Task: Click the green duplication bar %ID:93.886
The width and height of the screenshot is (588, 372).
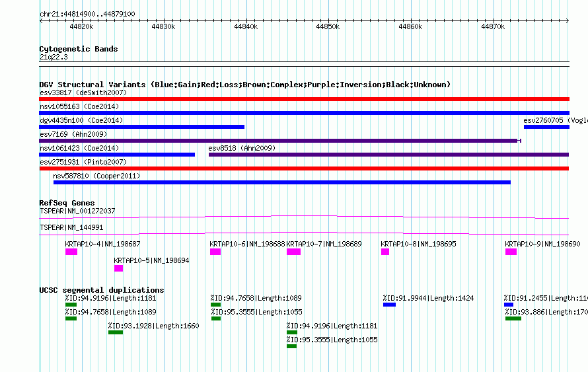Action: pyautogui.click(x=513, y=318)
